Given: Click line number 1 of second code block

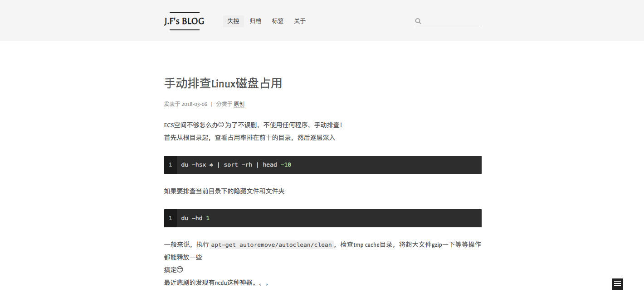Looking at the screenshot, I should pyautogui.click(x=171, y=218).
